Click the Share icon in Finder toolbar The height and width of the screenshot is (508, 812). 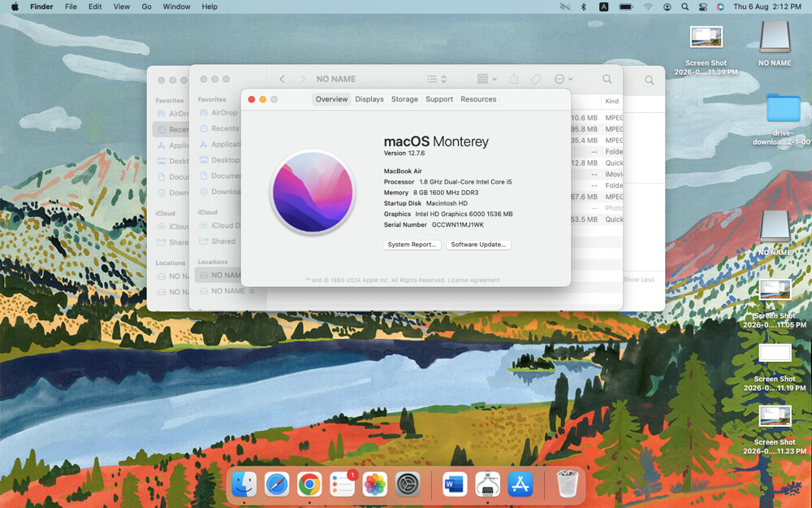[514, 79]
